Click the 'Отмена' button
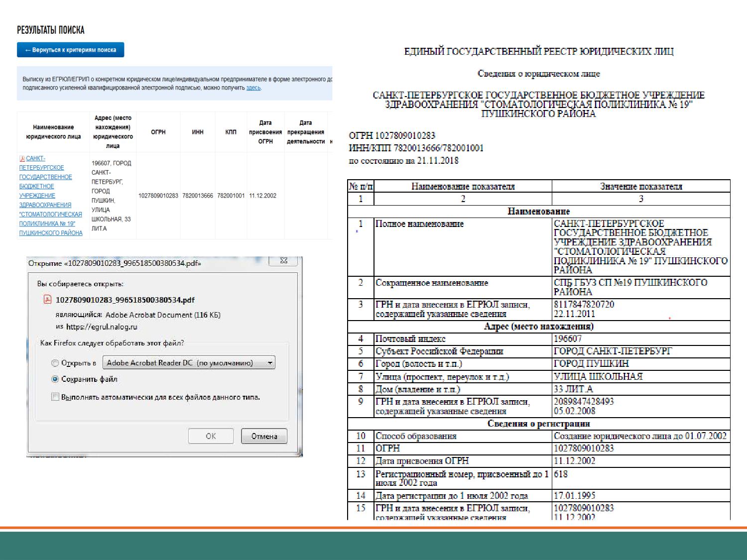747x560 pixels. [264, 436]
